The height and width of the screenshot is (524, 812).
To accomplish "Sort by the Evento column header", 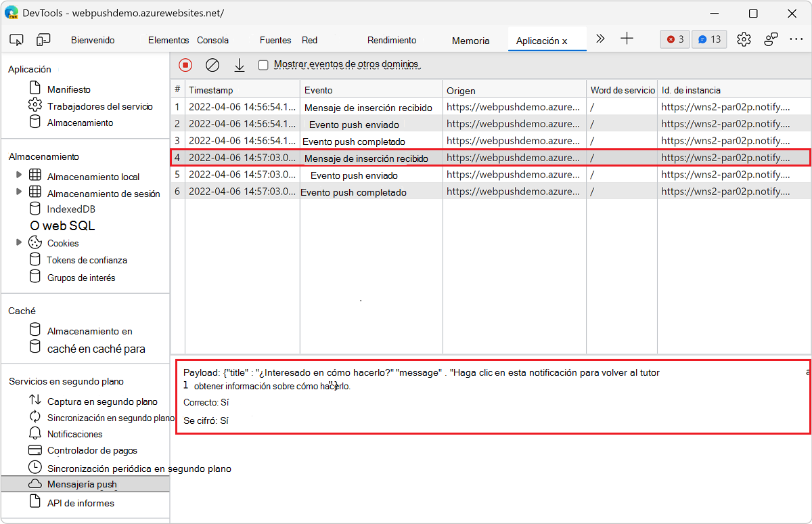I will [x=371, y=89].
